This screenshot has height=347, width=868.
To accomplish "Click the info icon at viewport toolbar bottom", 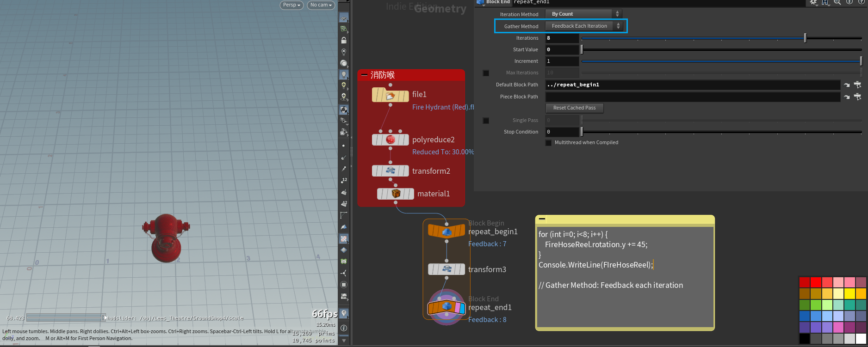I will coord(344,328).
